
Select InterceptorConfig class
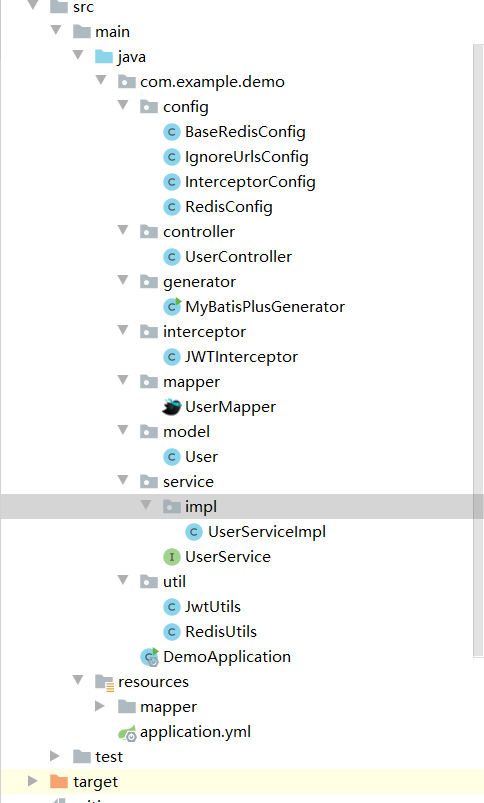coord(250,182)
